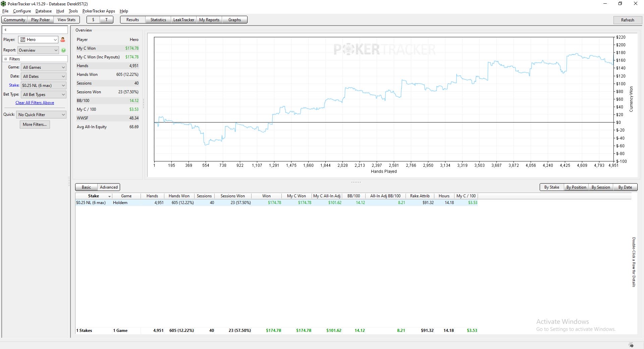This screenshot has width=644, height=349.
Task: Sort by the Hours column header
Action: click(x=444, y=196)
